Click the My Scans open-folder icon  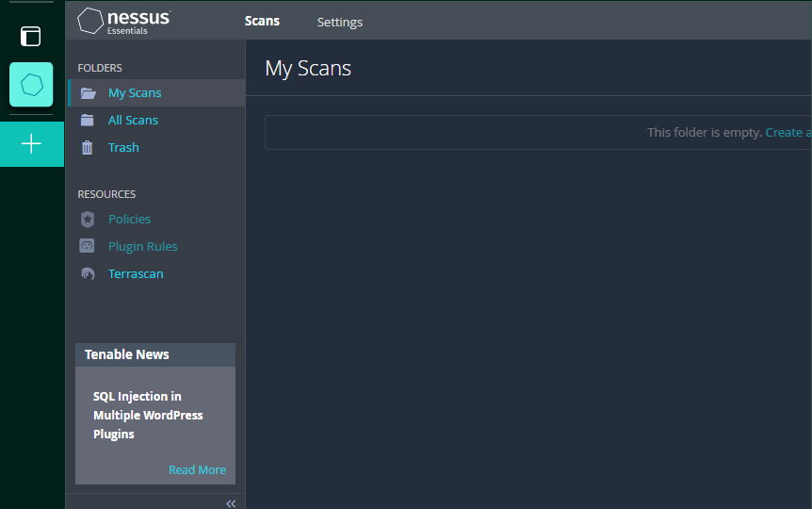pyautogui.click(x=88, y=93)
